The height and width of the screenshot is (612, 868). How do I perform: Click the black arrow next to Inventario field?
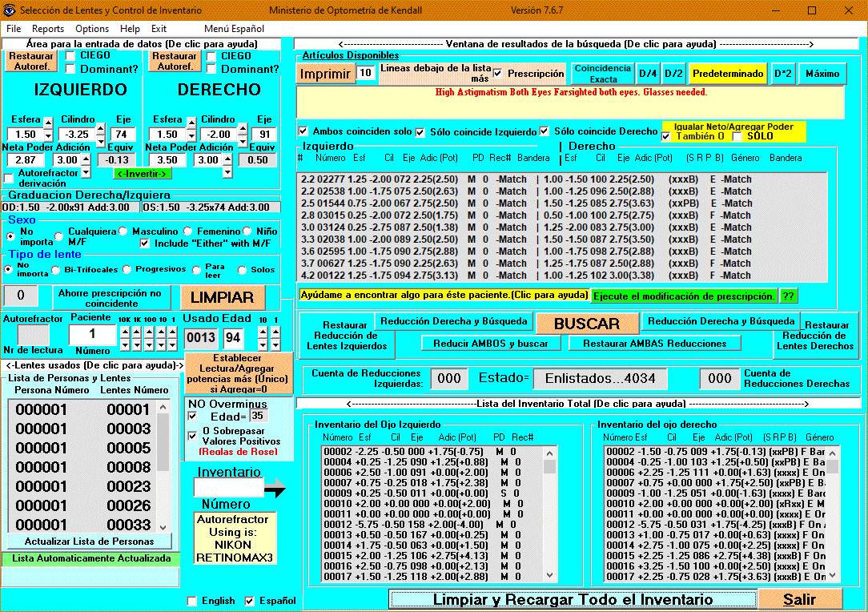coord(275,488)
